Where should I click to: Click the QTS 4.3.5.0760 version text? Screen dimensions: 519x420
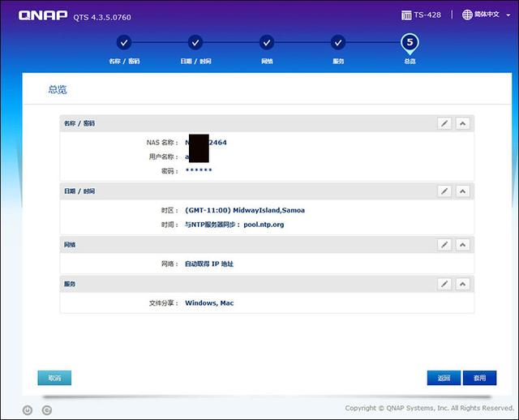click(x=102, y=17)
